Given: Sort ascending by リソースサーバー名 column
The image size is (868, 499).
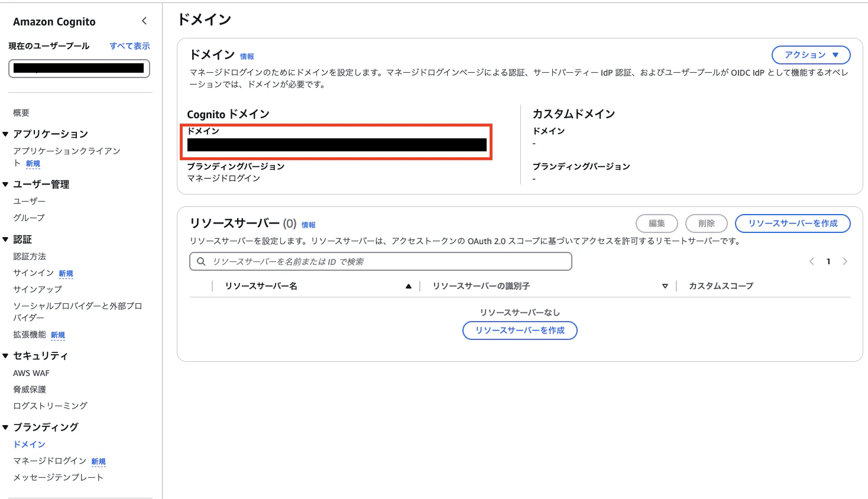Looking at the screenshot, I should point(408,286).
